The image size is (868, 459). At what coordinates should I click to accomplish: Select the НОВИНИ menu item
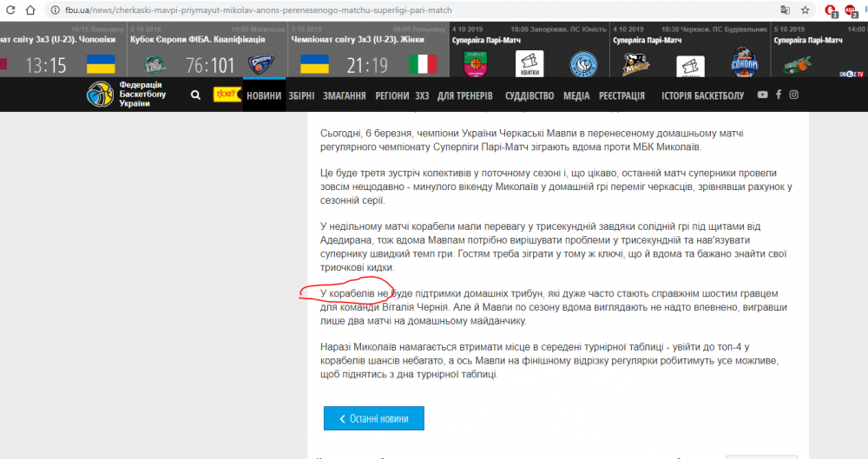click(x=264, y=95)
